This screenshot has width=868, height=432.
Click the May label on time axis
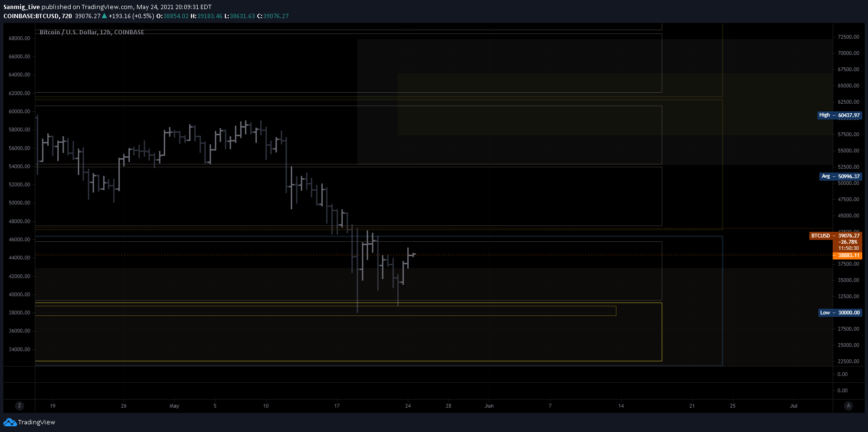pyautogui.click(x=174, y=406)
